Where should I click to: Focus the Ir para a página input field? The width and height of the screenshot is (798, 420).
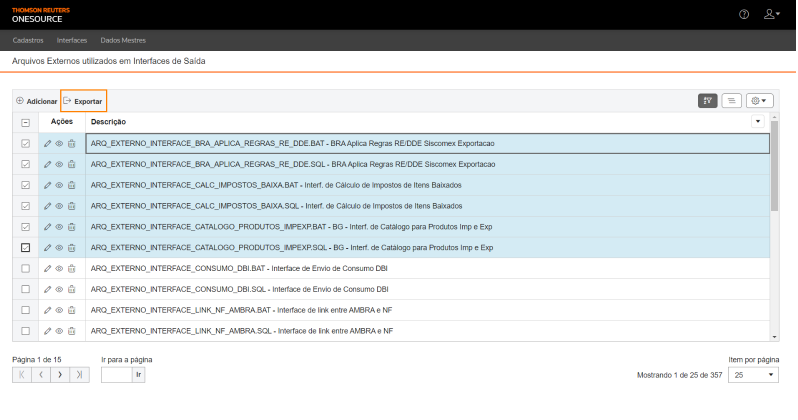[x=117, y=375]
